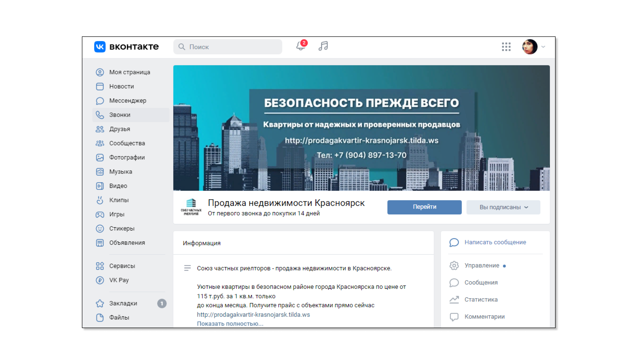Click the Информация section header
This screenshot has height=364, width=637.
(202, 243)
